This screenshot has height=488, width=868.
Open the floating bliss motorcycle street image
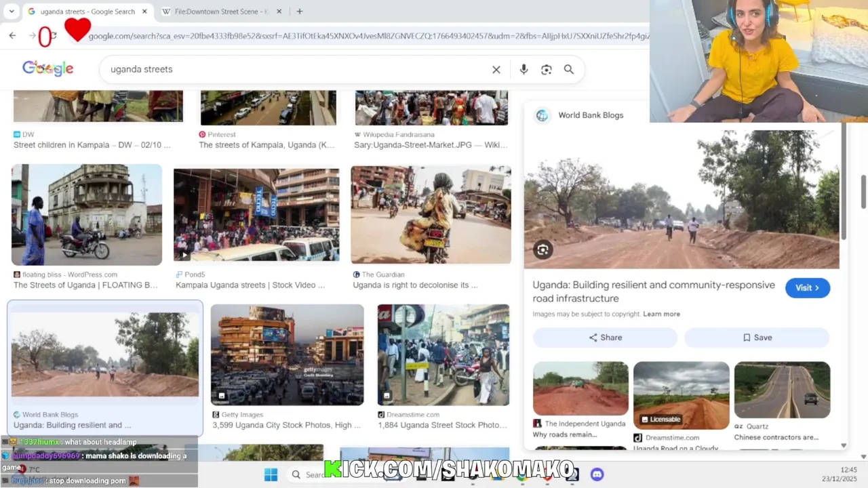click(x=87, y=215)
